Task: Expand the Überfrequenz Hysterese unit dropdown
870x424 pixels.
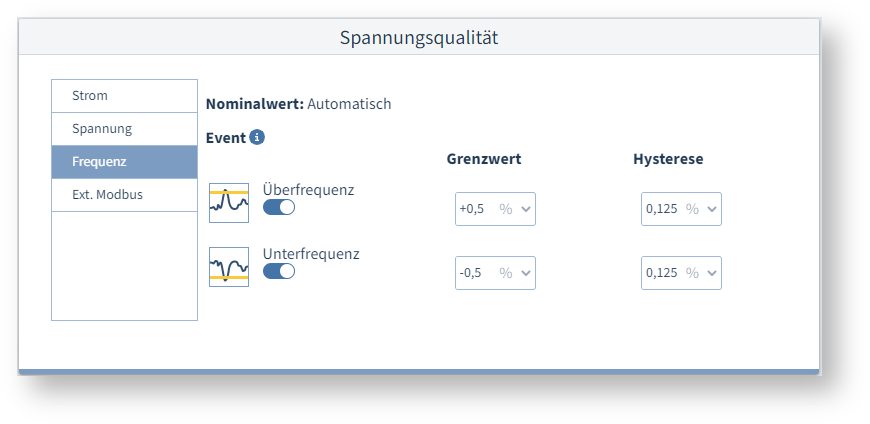Action: click(x=702, y=209)
